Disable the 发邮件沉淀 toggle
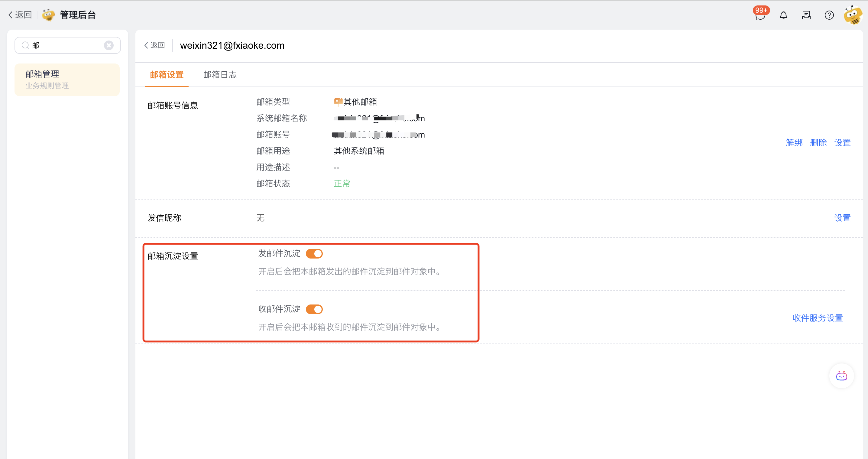The width and height of the screenshot is (868, 459). point(314,253)
